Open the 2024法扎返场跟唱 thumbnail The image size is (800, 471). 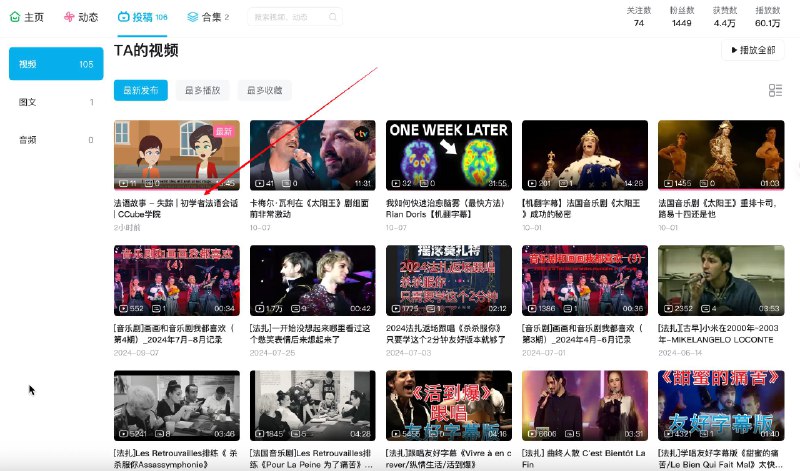click(x=449, y=280)
